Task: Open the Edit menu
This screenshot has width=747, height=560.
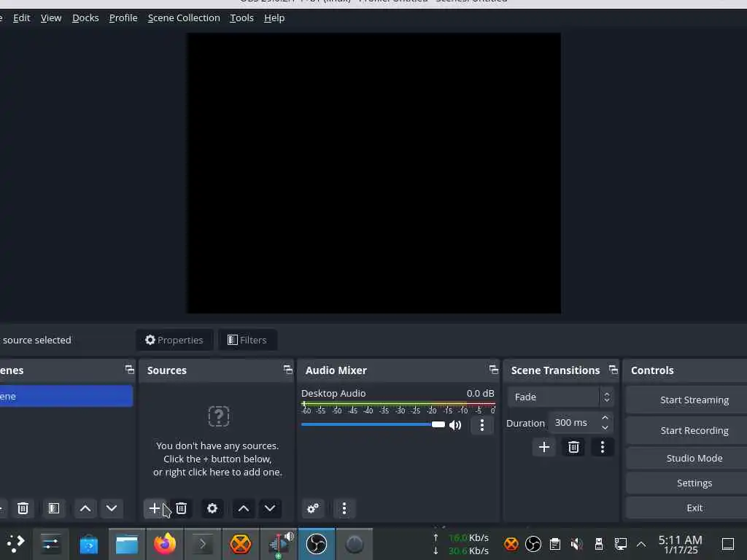Action: (21, 17)
